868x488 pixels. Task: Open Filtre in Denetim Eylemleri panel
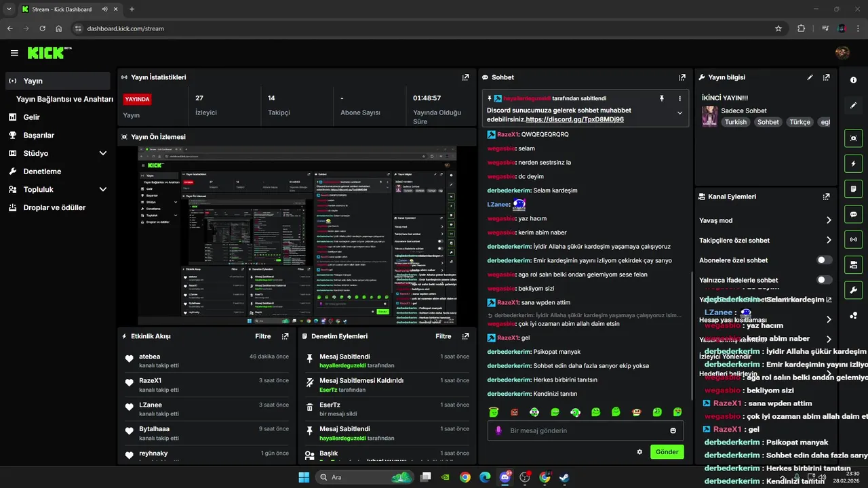click(443, 336)
